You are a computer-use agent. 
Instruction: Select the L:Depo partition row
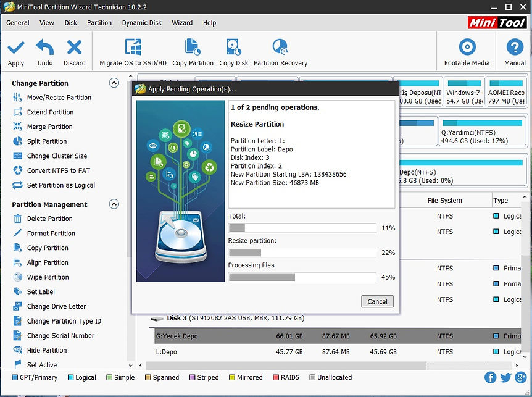click(x=338, y=352)
